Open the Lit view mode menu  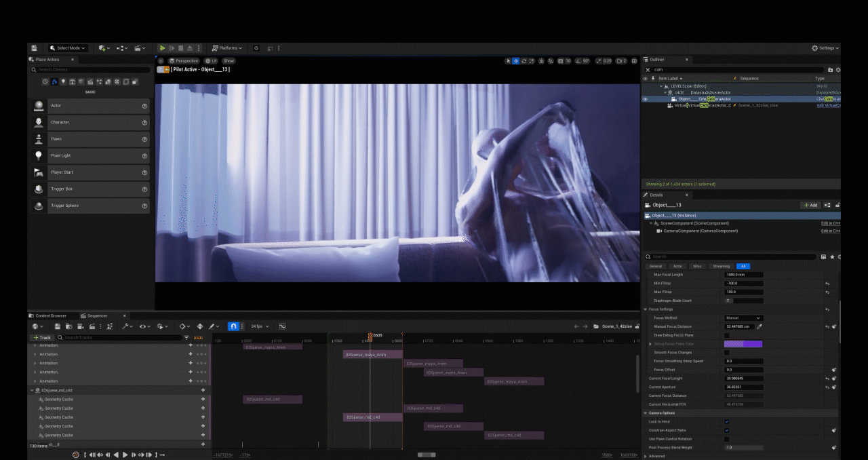tap(211, 60)
